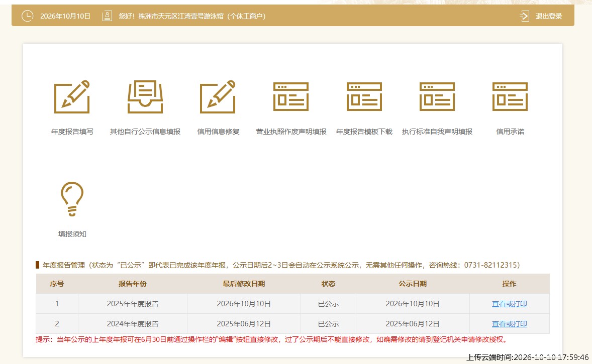Image resolution: width=592 pixels, height=364 pixels.
Task: Click the 操作 column header
Action: pyautogui.click(x=509, y=284)
